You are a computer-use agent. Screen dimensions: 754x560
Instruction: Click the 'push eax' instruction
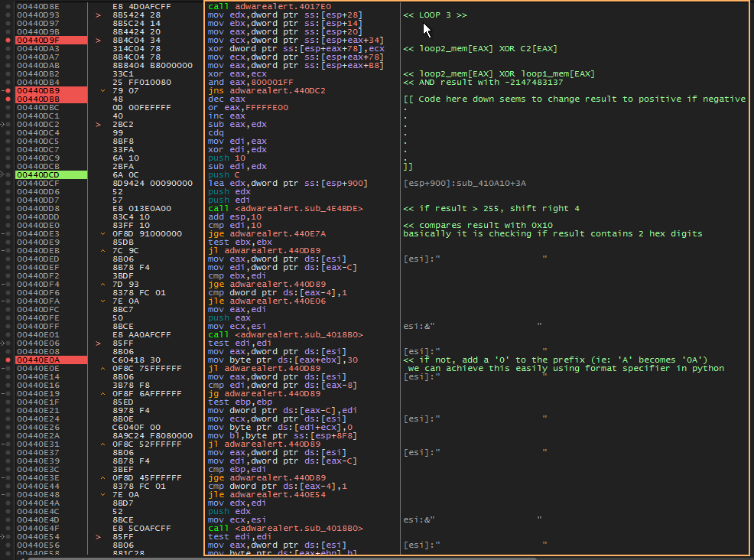pos(229,318)
